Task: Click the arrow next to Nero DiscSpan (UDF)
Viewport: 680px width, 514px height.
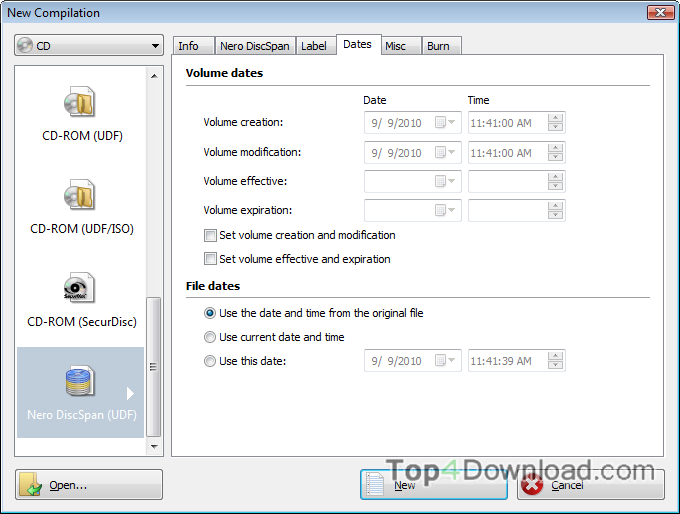Action: tap(130, 393)
